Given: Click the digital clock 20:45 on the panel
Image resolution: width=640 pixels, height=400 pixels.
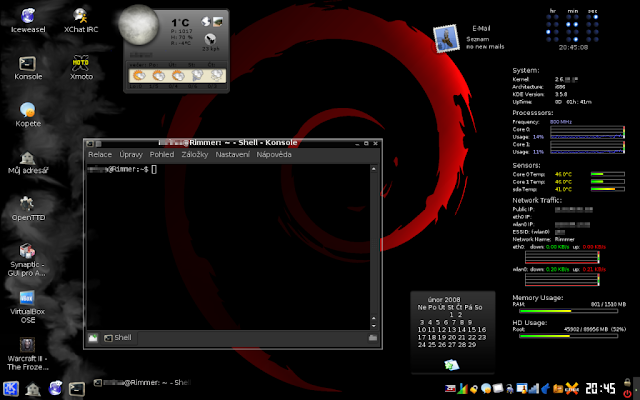Looking at the screenshot, I should [600, 389].
